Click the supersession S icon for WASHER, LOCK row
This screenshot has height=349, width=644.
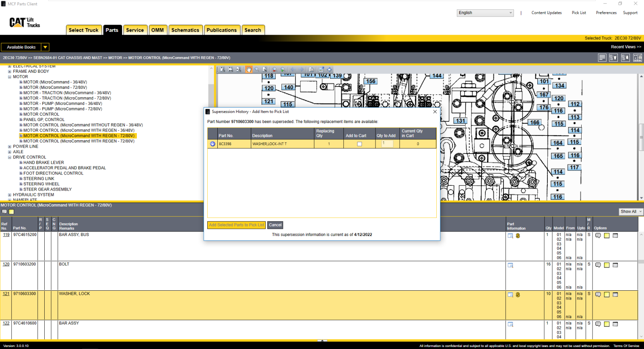click(518, 295)
